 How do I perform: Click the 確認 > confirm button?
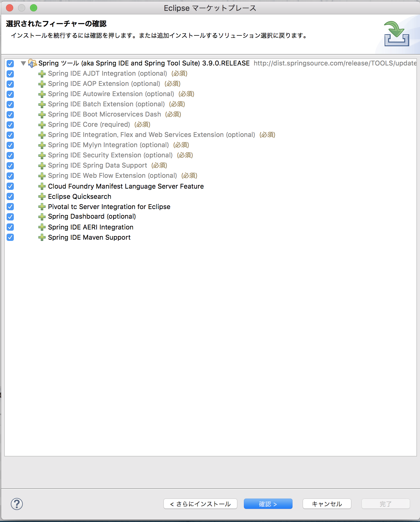tap(268, 504)
